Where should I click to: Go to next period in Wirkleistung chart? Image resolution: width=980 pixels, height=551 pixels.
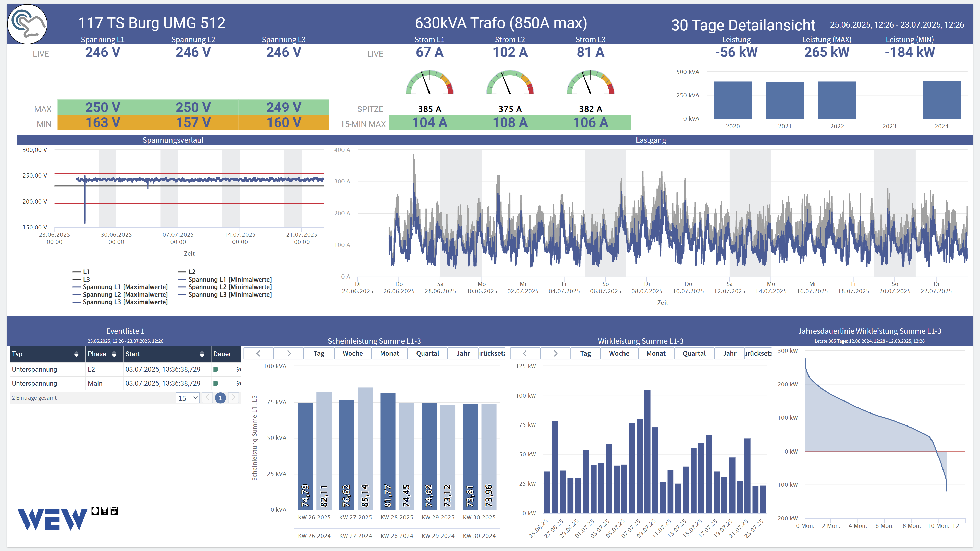pos(555,353)
